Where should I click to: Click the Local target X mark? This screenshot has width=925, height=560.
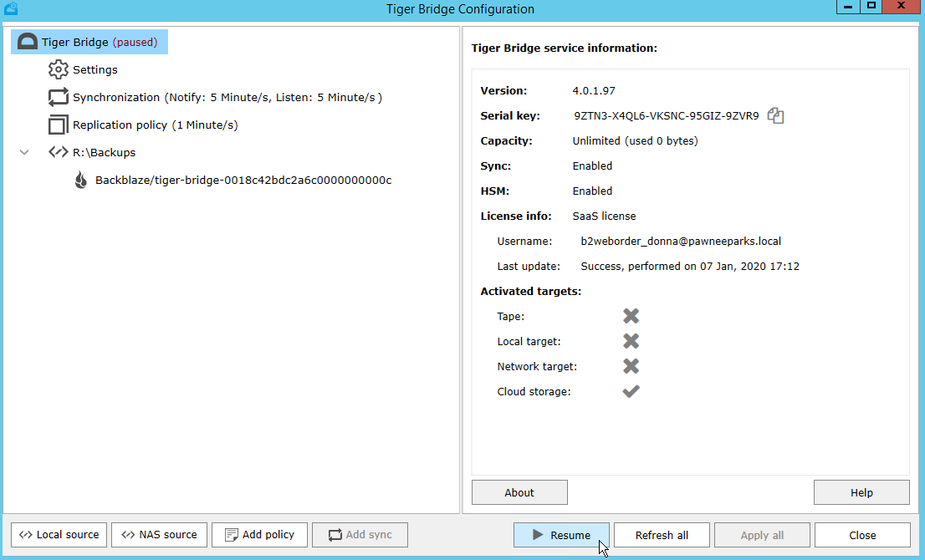tap(631, 341)
